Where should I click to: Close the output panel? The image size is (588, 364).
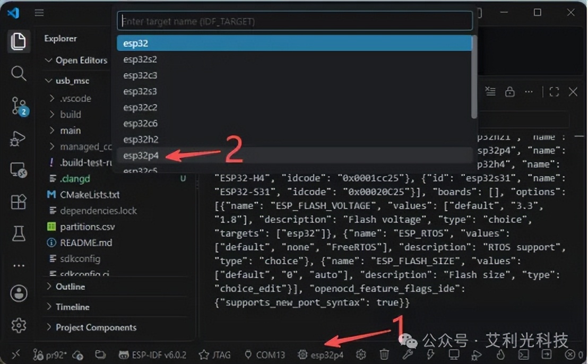573,91
